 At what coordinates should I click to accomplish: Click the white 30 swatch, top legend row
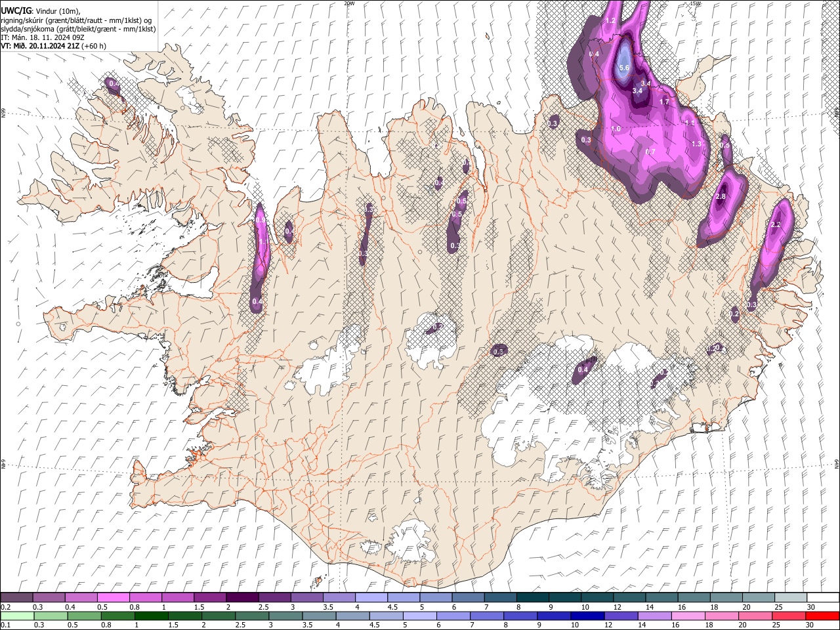pyautogui.click(x=823, y=598)
